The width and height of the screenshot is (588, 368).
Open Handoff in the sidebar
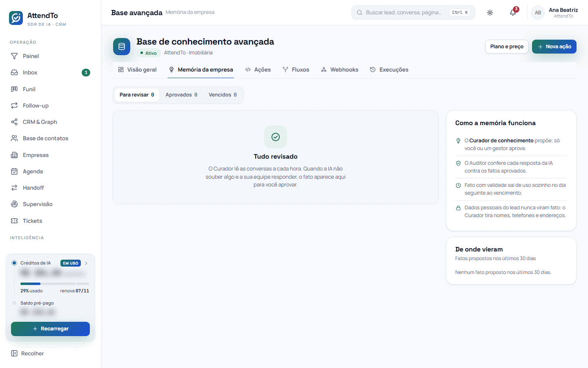[x=50, y=188]
